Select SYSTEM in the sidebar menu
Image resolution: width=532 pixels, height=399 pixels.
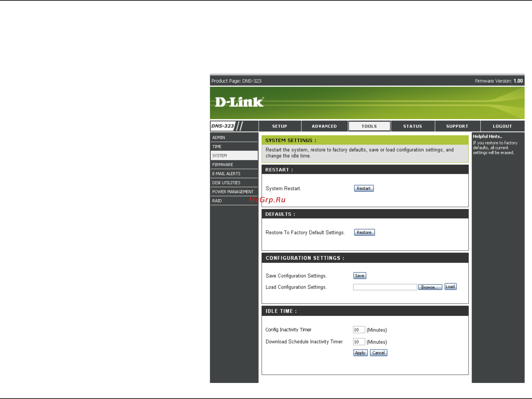(234, 155)
